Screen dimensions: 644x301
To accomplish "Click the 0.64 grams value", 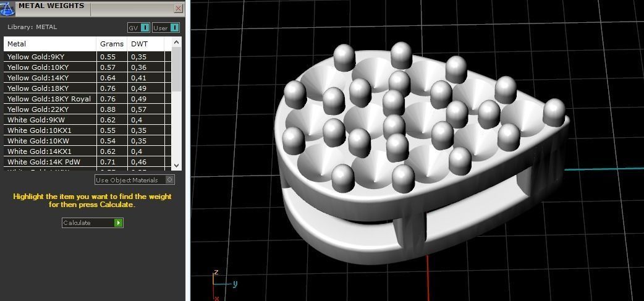I will coord(108,78).
